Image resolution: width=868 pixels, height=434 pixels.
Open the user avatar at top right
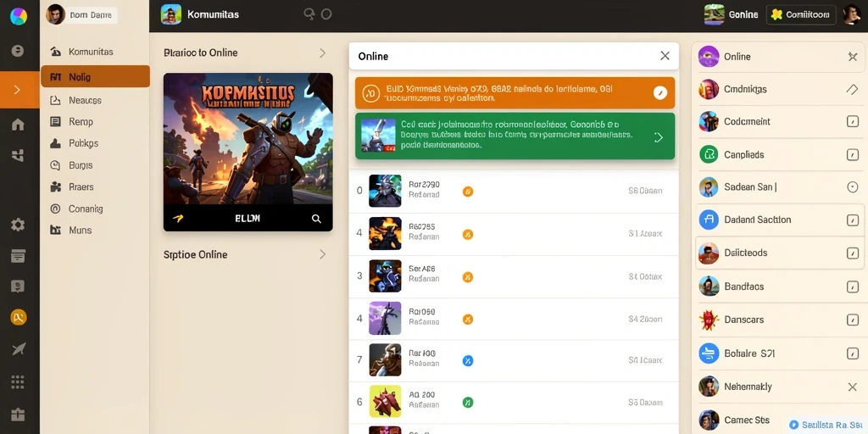point(851,15)
